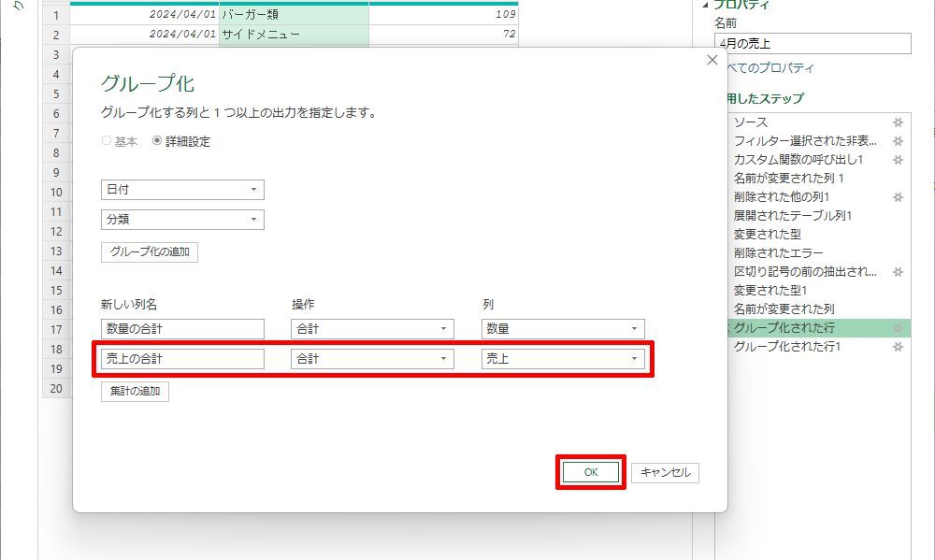Open the 日付 grouping column dropdown
The image size is (935, 560).
pos(182,190)
